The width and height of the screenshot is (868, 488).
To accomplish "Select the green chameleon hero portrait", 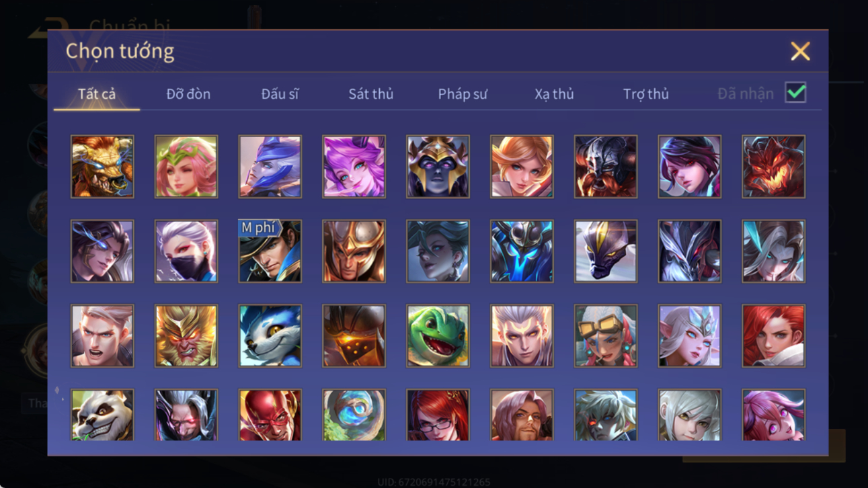I will click(x=438, y=335).
